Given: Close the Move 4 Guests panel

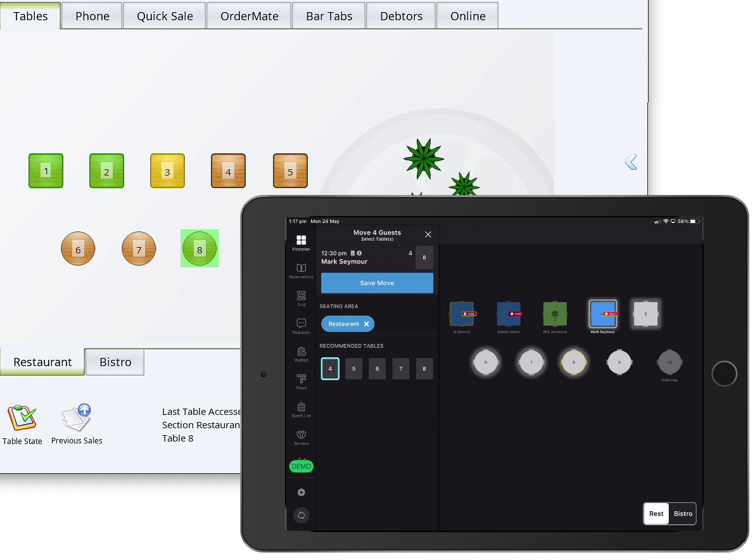Looking at the screenshot, I should [x=428, y=234].
